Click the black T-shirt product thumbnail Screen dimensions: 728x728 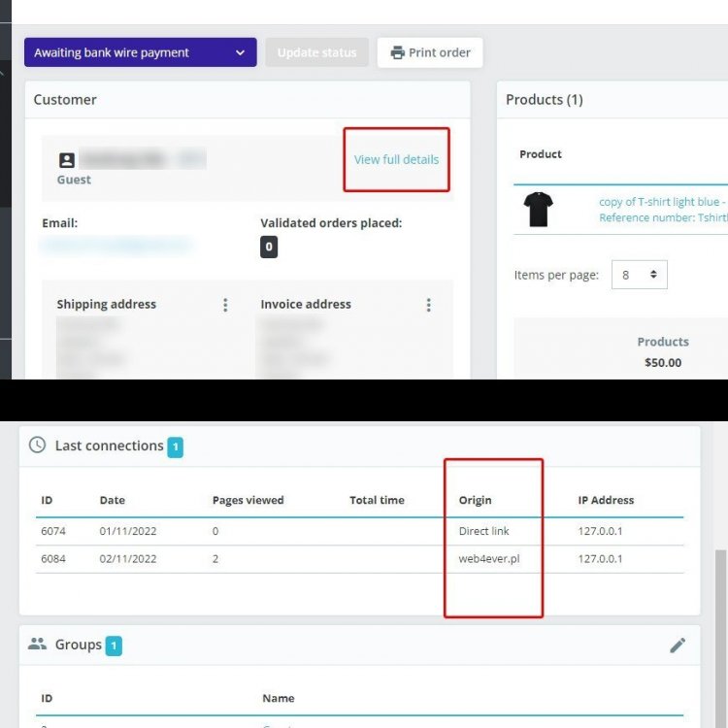pyautogui.click(x=538, y=210)
